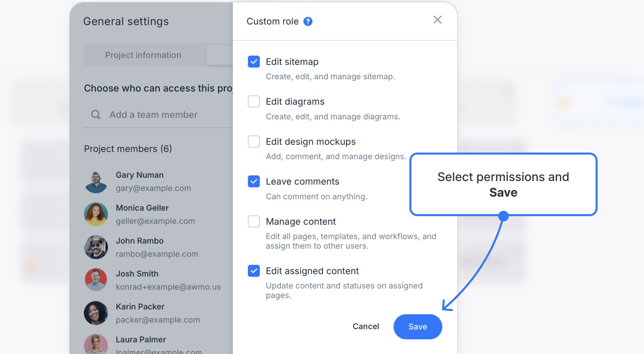Viewport: 644px width, 354px height.
Task: Enable the Edit diagrams permission
Action: [254, 101]
